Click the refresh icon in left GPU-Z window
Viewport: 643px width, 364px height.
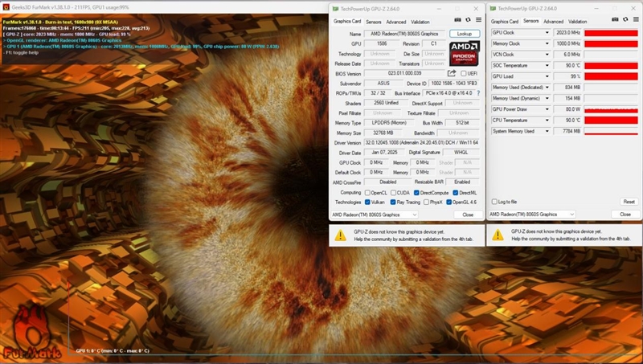point(468,19)
